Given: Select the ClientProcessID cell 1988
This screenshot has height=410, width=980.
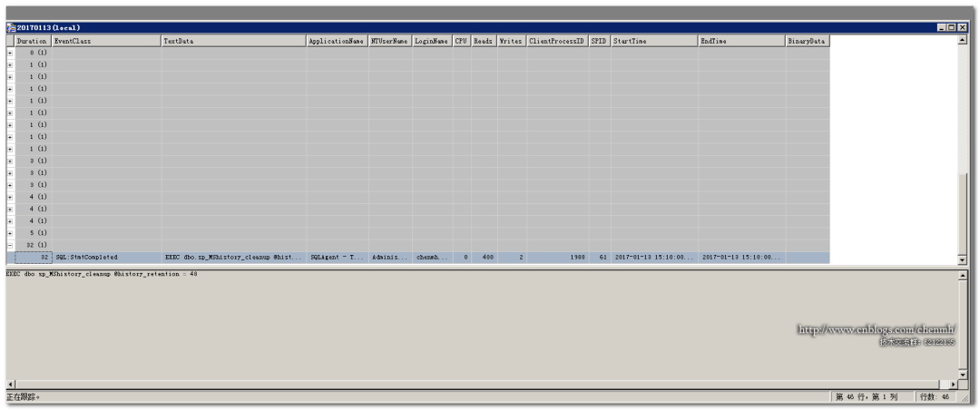Looking at the screenshot, I should [557, 258].
